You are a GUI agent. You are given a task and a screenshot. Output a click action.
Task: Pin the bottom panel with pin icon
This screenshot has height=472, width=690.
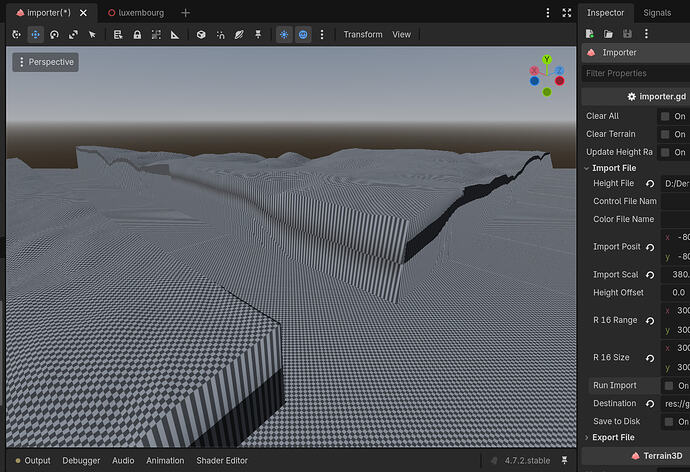click(564, 460)
